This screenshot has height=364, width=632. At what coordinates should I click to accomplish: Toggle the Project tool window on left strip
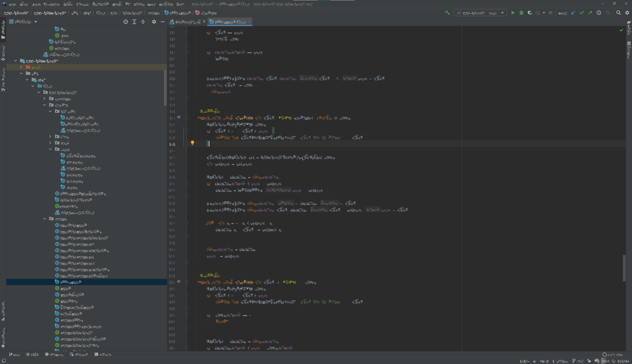tap(3, 30)
